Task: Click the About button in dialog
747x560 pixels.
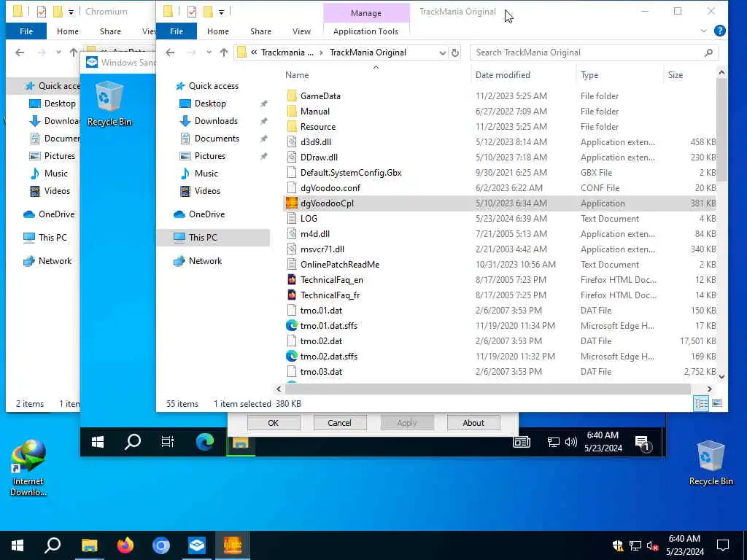Action: click(473, 422)
